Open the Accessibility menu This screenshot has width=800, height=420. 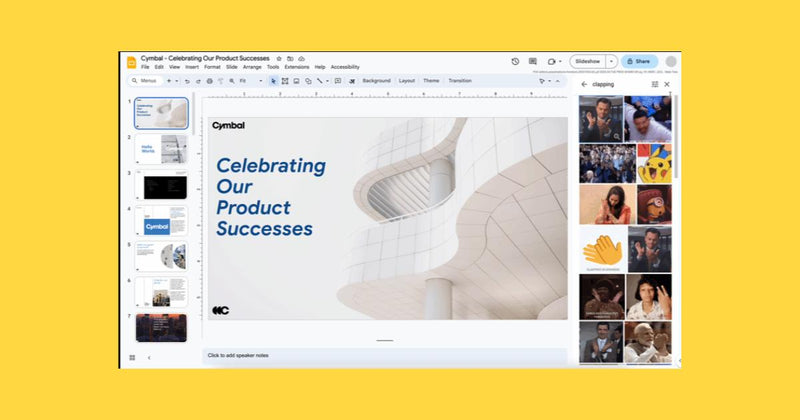point(345,67)
